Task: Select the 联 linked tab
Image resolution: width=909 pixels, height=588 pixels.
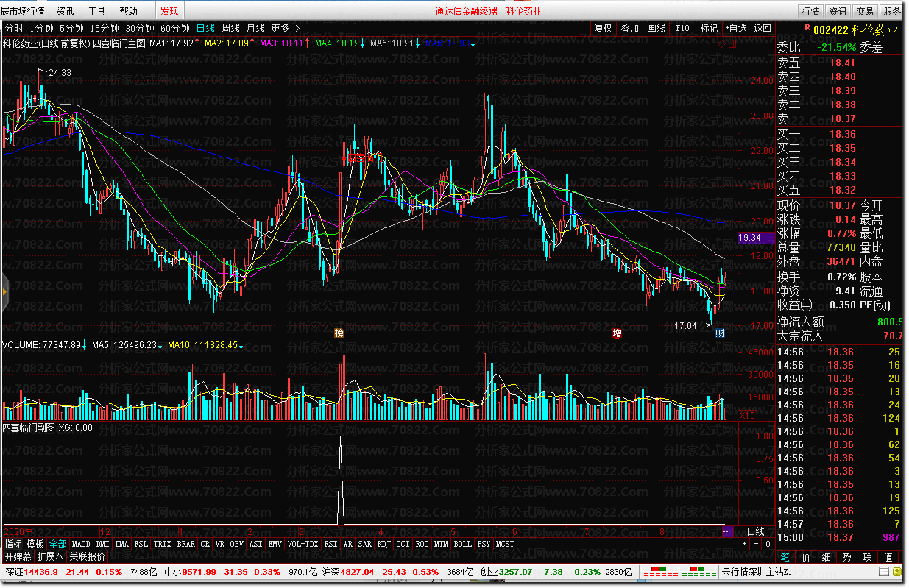Action: 868,557
